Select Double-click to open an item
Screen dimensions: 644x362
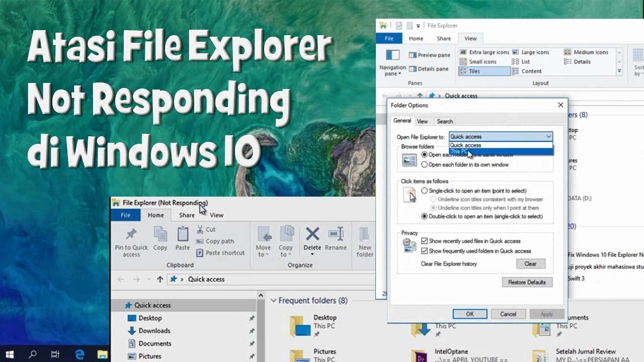482,216
